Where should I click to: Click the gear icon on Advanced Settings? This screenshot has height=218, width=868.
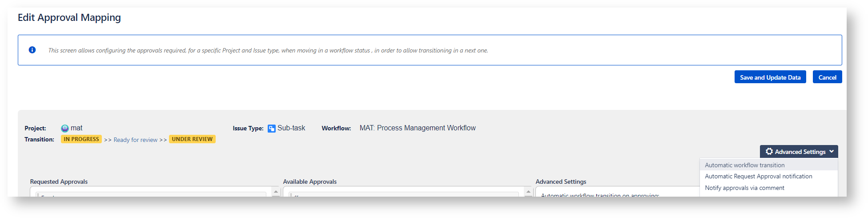(x=769, y=152)
